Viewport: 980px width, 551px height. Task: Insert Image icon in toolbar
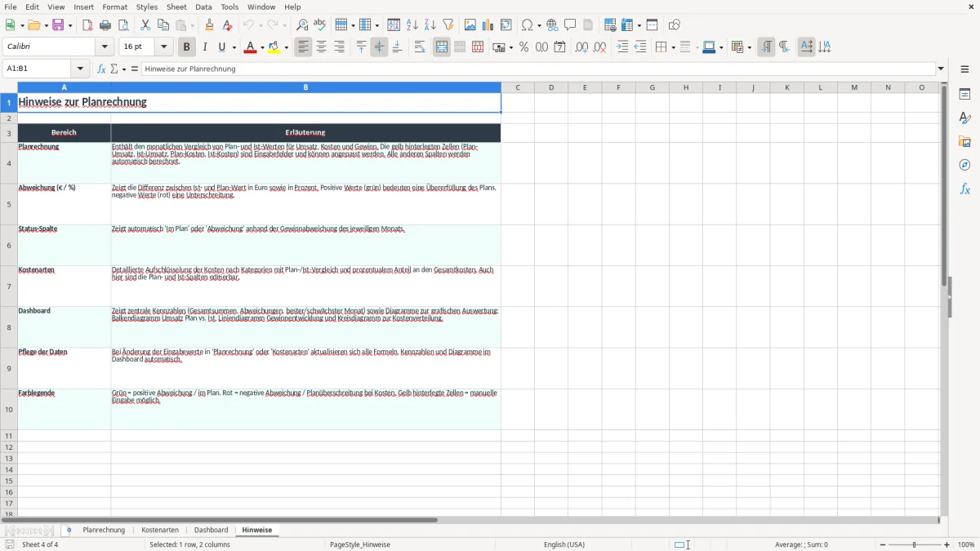pyautogui.click(x=470, y=25)
